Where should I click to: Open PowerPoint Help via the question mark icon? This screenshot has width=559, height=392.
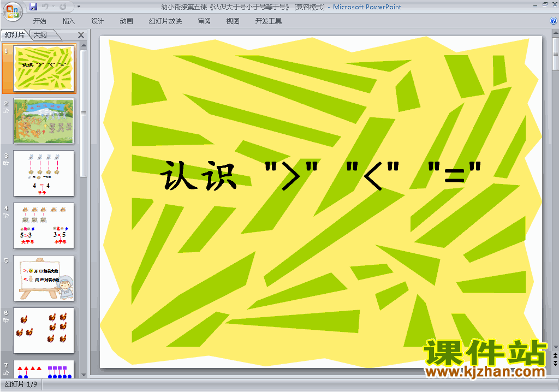(554, 21)
